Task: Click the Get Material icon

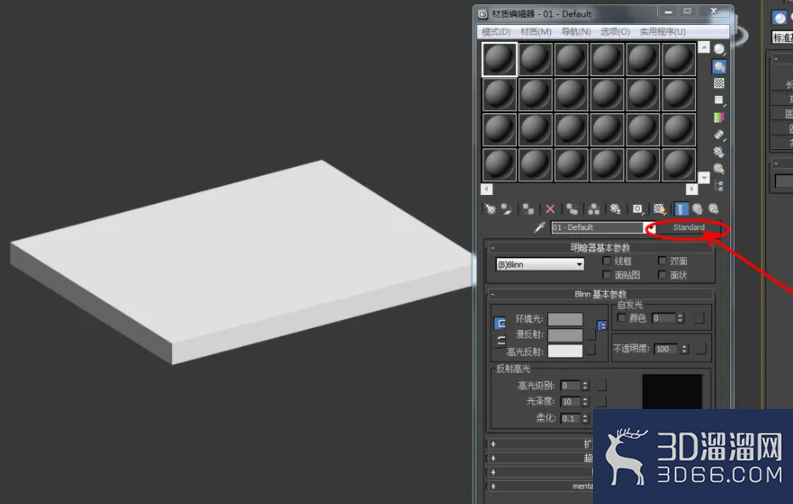Action: [490, 209]
